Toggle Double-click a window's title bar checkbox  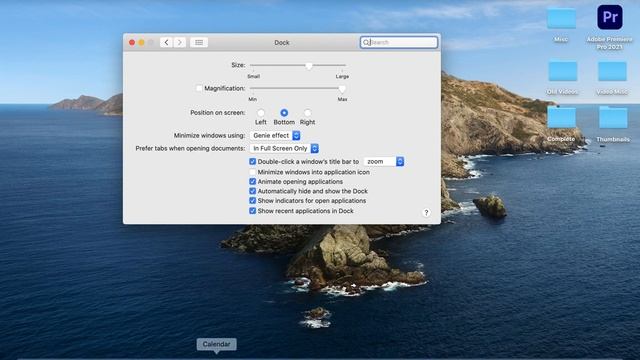[252, 162]
